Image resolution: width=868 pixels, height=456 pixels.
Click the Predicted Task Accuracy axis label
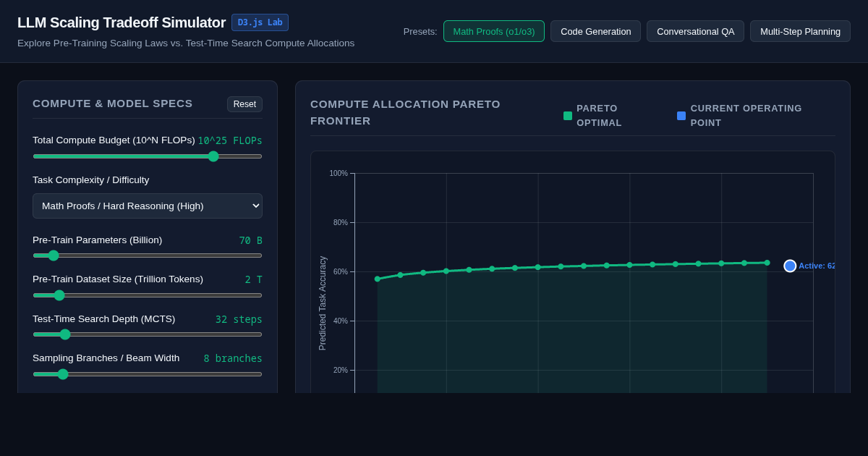(x=323, y=303)
